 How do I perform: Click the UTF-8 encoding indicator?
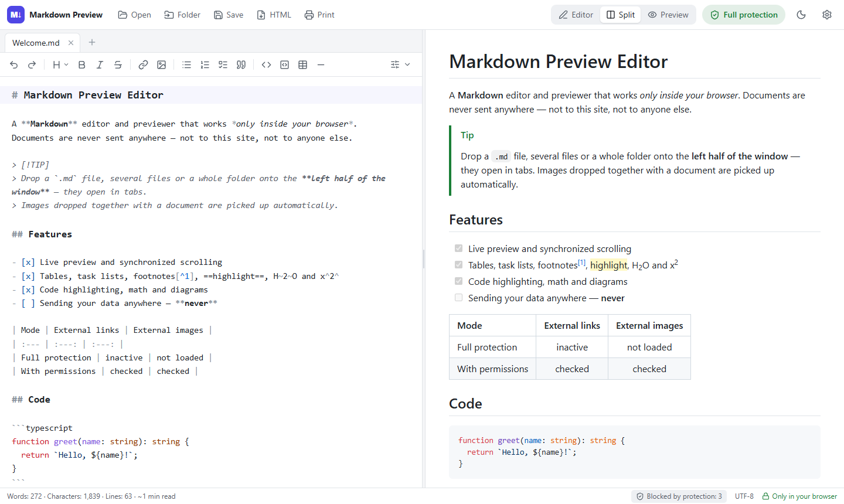pos(744,496)
